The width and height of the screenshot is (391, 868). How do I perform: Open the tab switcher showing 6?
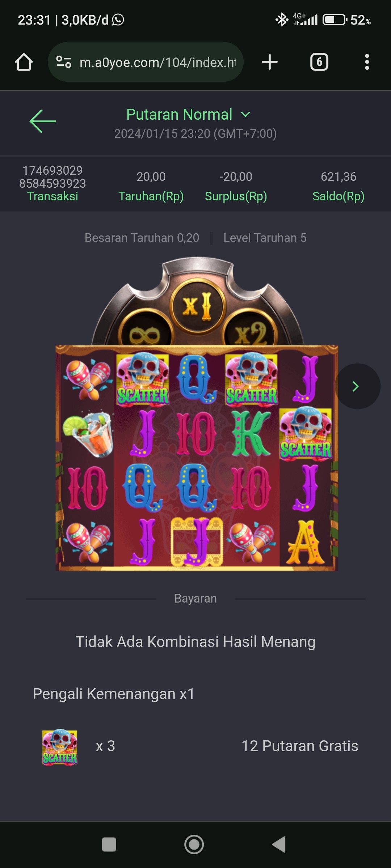[319, 62]
